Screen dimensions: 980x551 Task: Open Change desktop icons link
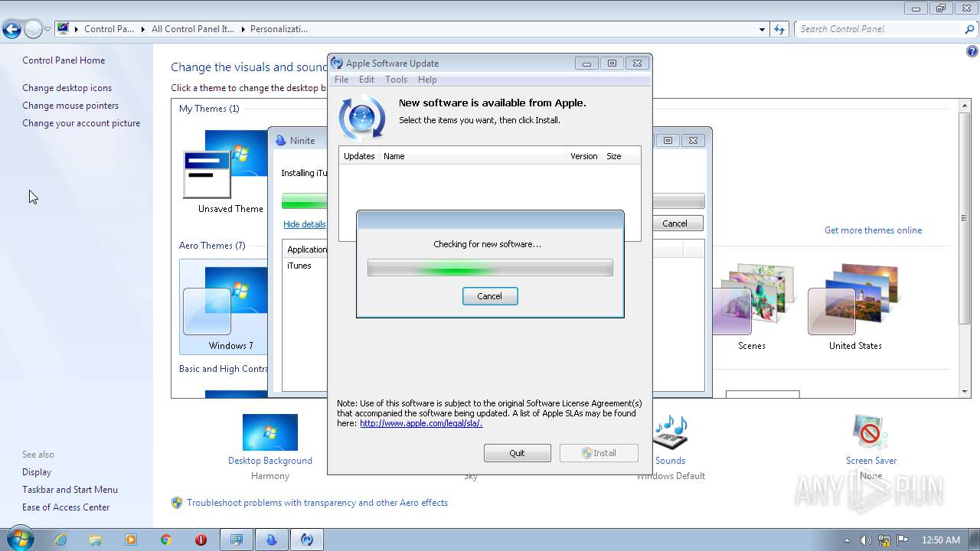click(67, 88)
